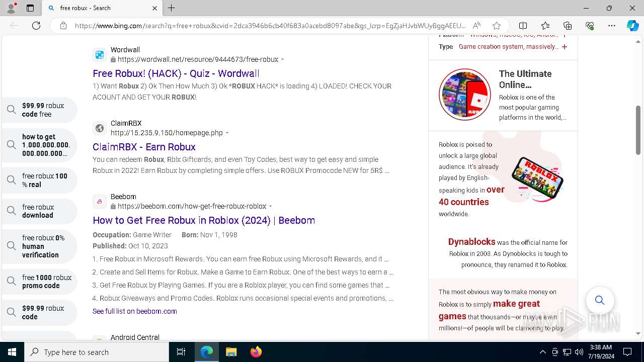The width and height of the screenshot is (644, 362).
Task: Click the ClaimRBX globe favicon
Action: coord(100,128)
